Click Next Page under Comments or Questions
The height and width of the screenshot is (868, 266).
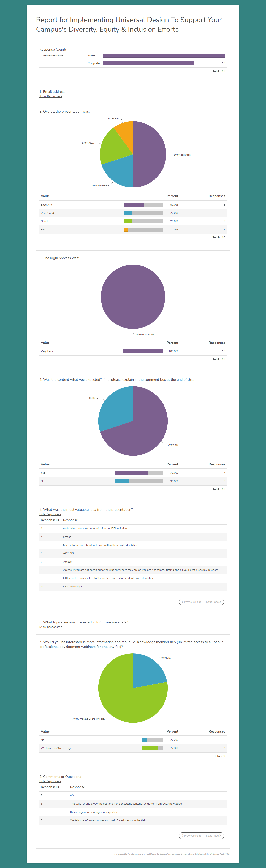tap(213, 836)
